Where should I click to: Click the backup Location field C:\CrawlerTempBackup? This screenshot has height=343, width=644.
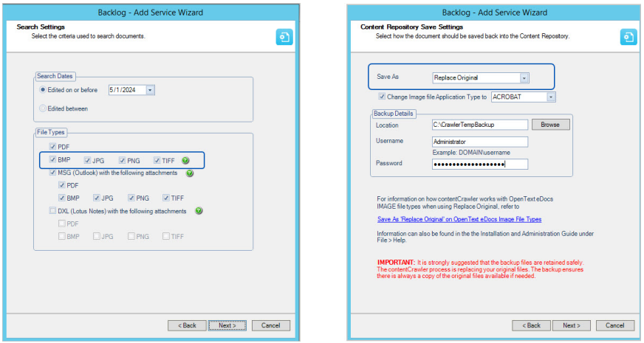coord(480,125)
